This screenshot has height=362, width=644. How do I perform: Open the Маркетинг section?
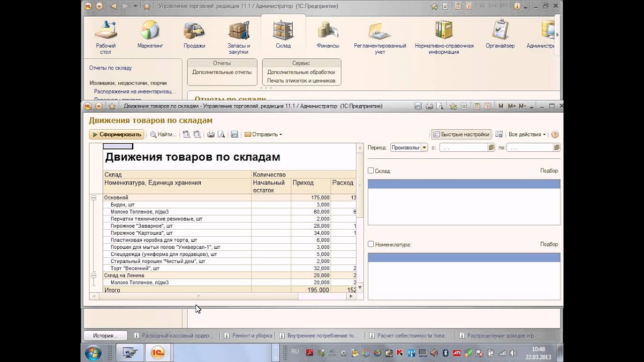150,35
